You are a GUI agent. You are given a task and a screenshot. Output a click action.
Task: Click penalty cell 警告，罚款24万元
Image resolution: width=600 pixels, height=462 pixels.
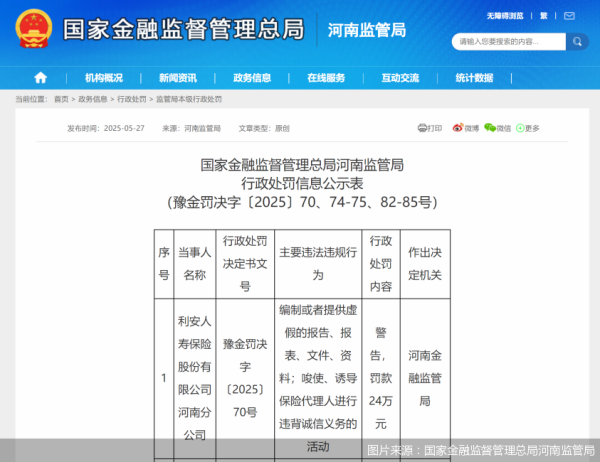point(381,378)
